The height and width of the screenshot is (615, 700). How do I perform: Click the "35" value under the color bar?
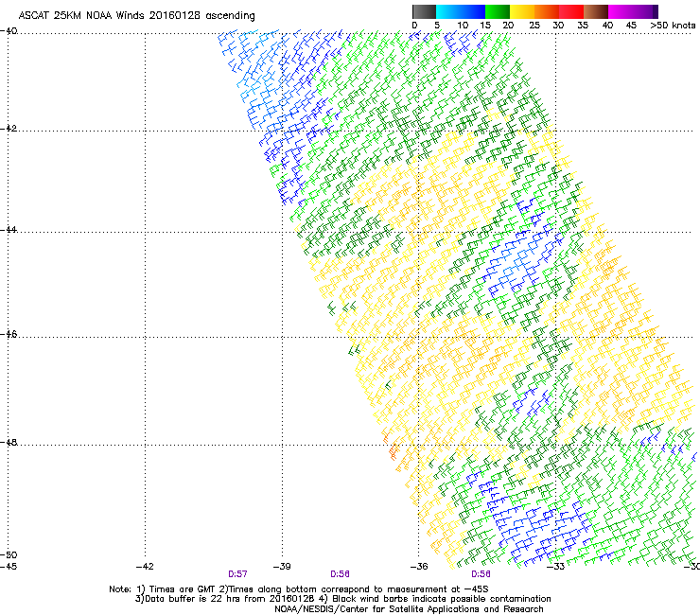[x=583, y=26]
